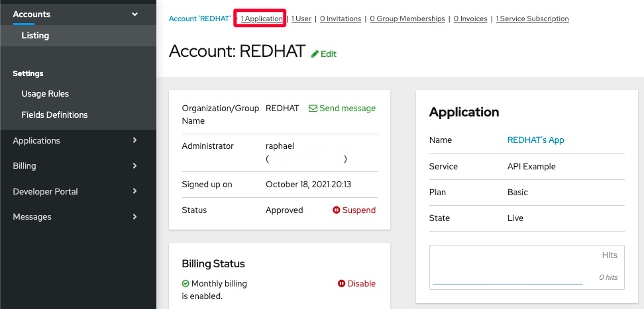Screen dimensions: 644x309
Task: View the 0 Invitations link
Action: [x=342, y=19]
